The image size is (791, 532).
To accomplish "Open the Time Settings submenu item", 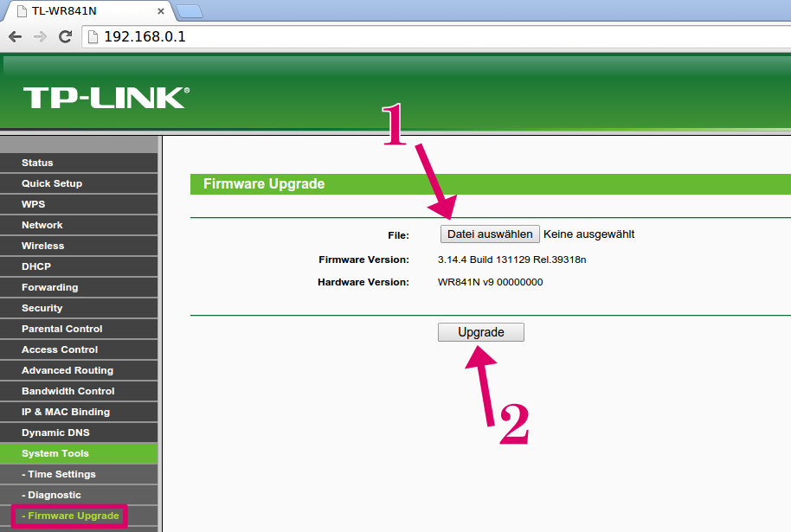I will 79,474.
